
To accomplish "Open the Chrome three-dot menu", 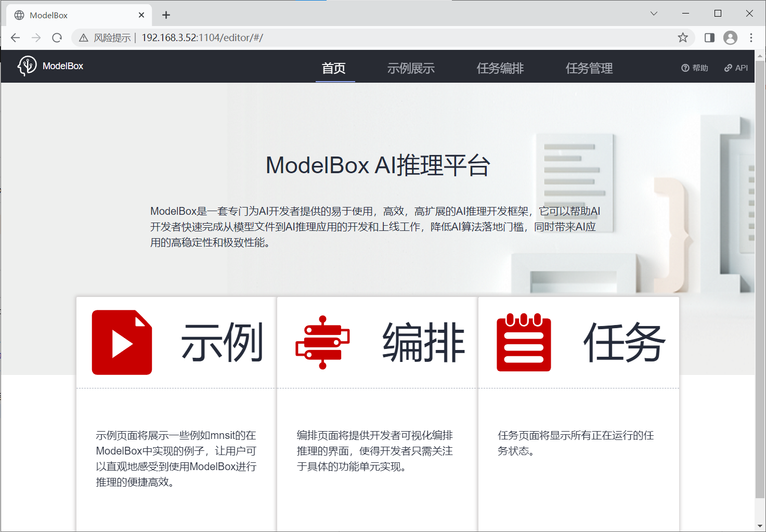I will click(751, 37).
